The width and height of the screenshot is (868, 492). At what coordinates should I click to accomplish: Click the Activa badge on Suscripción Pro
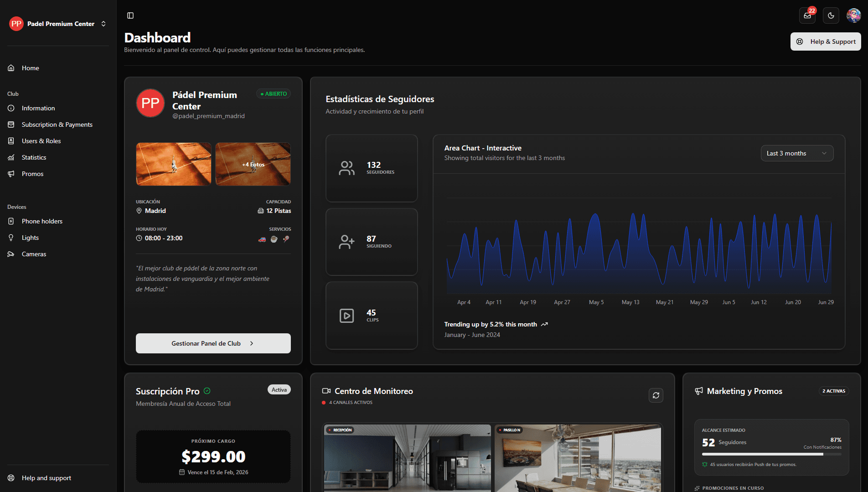(279, 389)
